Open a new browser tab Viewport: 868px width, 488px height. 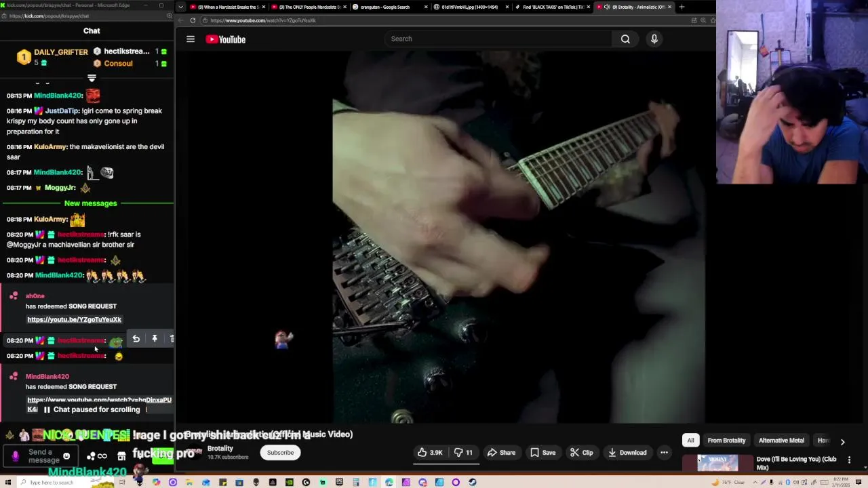[x=682, y=7]
